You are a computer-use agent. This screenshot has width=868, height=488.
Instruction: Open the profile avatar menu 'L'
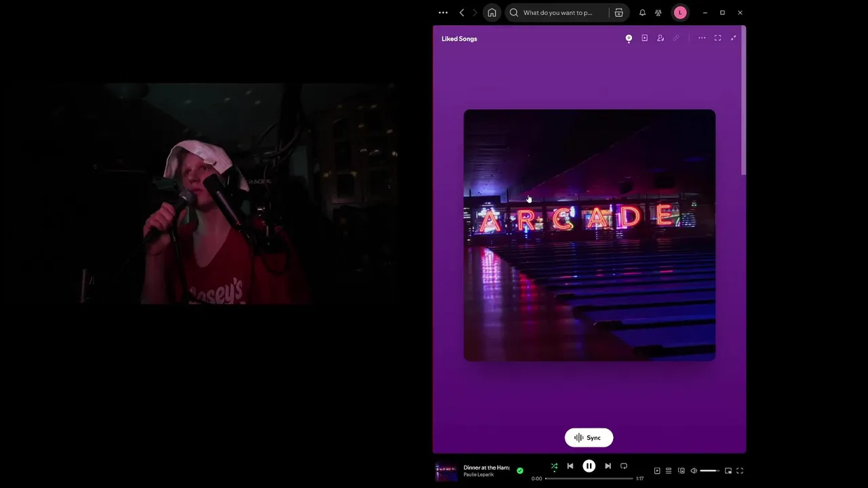point(680,12)
